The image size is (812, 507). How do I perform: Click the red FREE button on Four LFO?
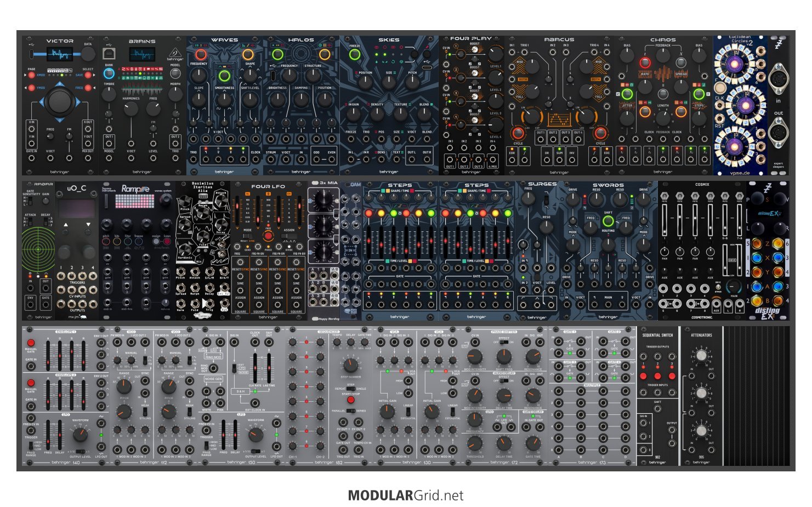(268, 236)
